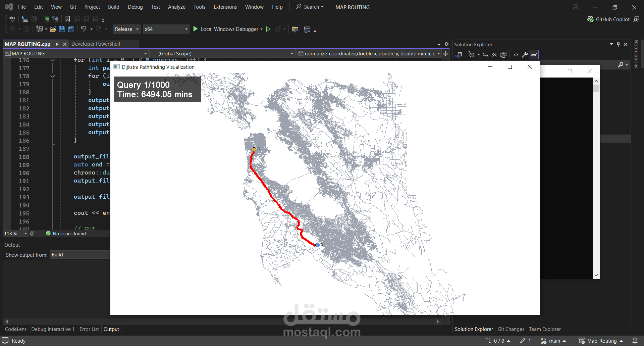
Task: Click the Save icon in toolbar
Action: 62,29
